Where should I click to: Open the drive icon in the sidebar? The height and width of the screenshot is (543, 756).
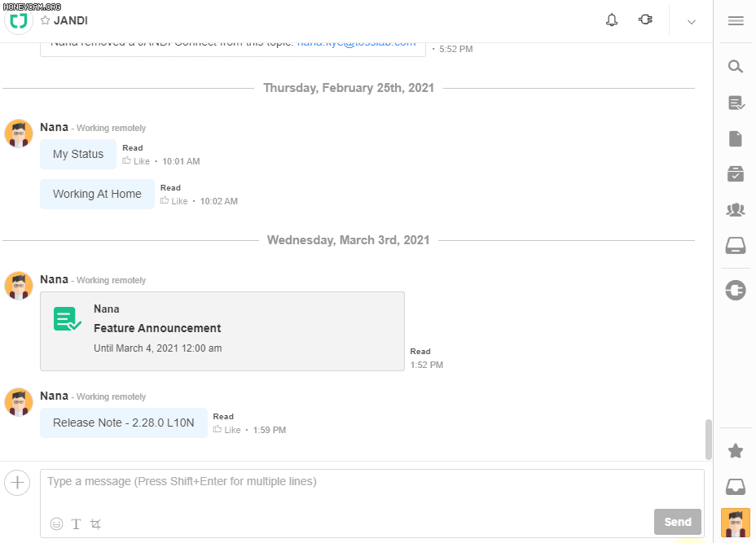736,245
